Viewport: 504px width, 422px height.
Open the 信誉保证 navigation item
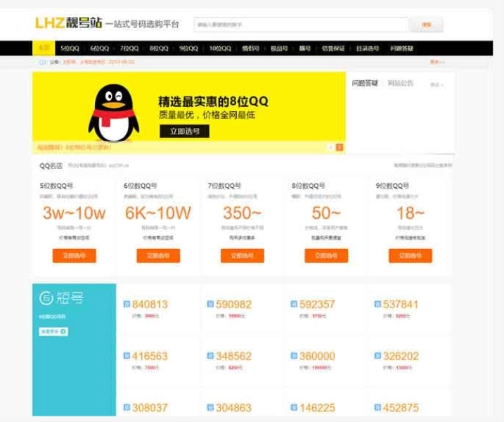click(x=333, y=49)
